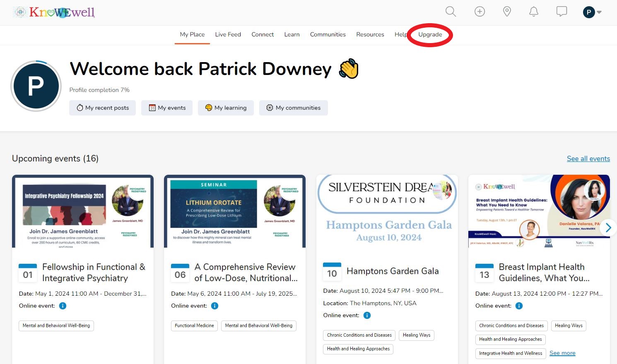Open the Learn menu item
Screen dimensions: 617x364
point(292,34)
